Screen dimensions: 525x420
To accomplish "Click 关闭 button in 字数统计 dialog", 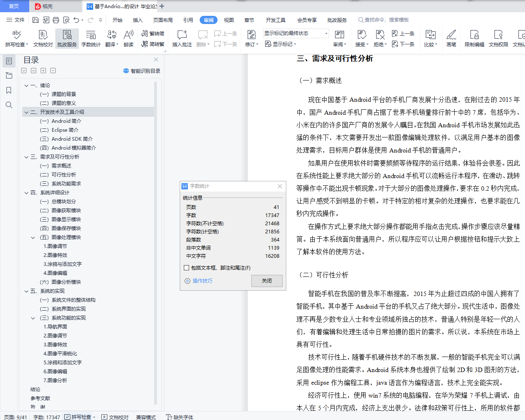I will tap(267, 281).
